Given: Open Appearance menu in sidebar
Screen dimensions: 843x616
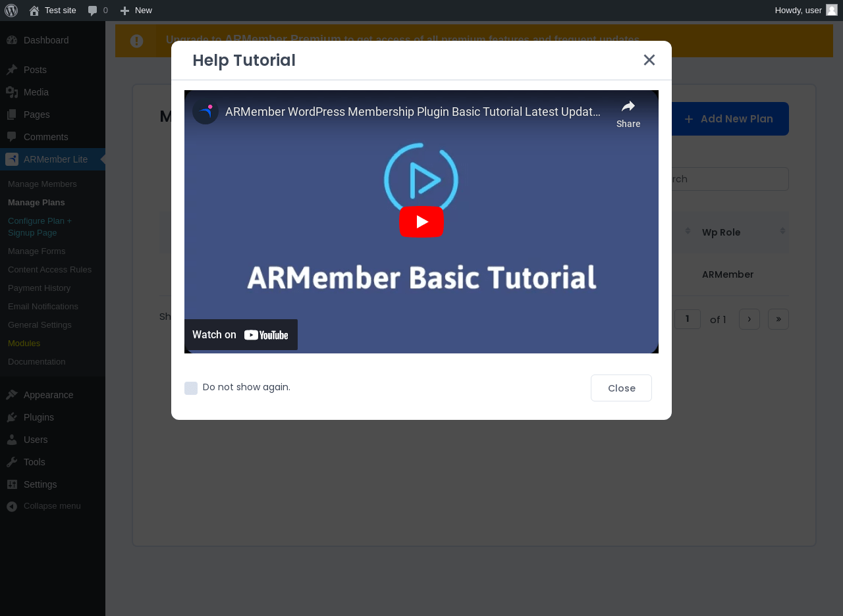Looking at the screenshot, I should pos(53,395).
